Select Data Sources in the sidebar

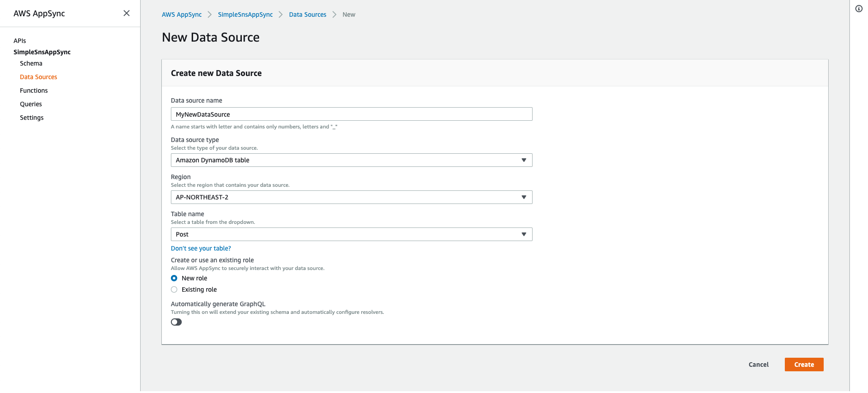coord(38,77)
